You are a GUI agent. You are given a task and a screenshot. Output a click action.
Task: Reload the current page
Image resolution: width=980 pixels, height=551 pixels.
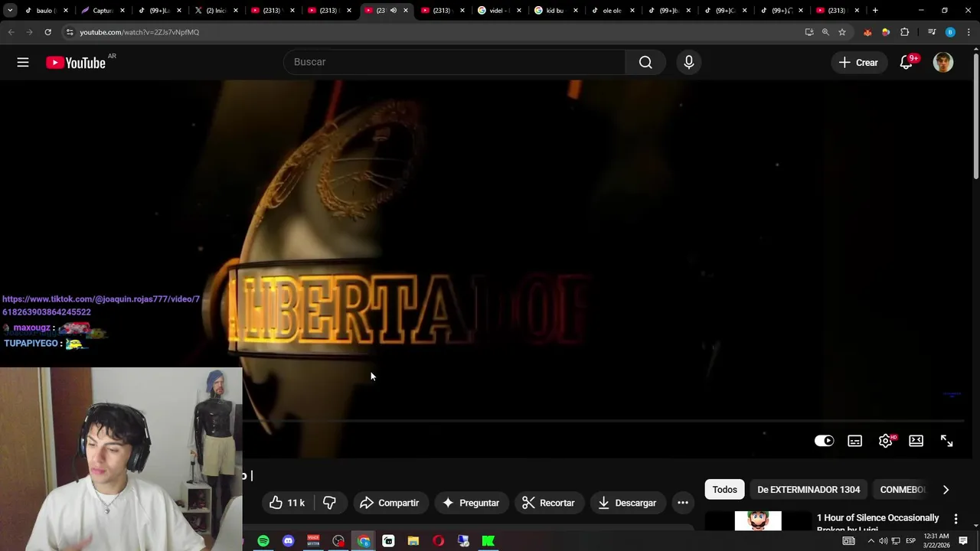coord(47,32)
